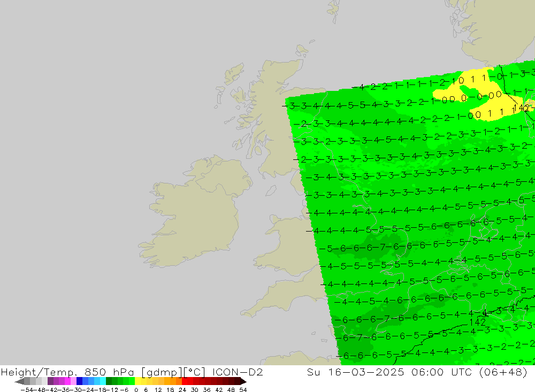Click the legend scale value -54
This screenshot has width=535, height=392.
click(27, 390)
